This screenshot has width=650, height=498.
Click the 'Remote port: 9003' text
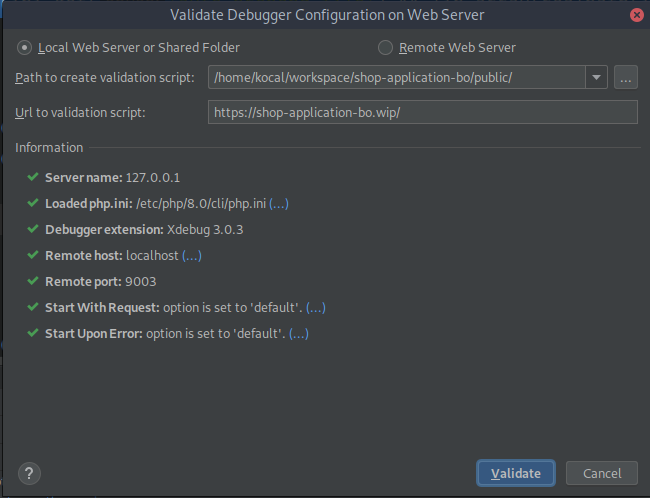pyautogui.click(x=101, y=282)
